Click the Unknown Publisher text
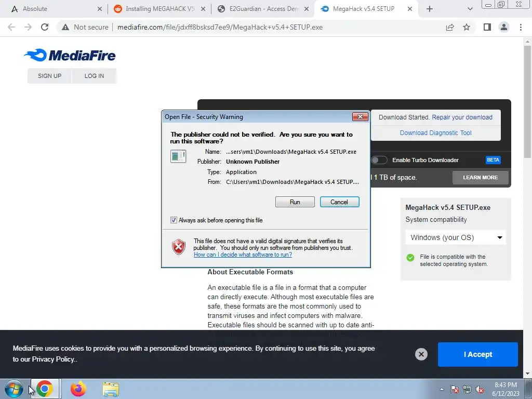 253,162
